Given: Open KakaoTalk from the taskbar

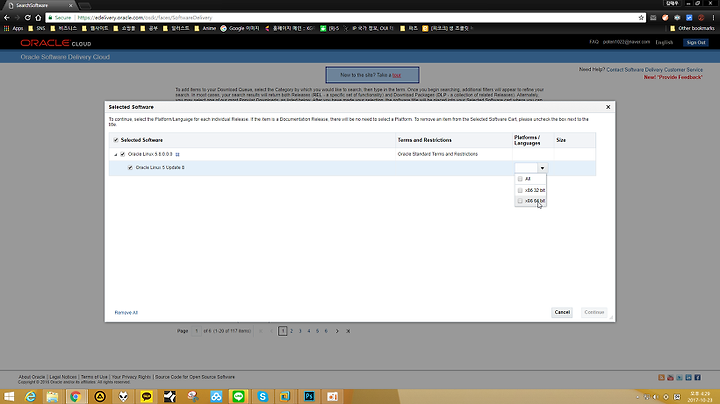Looking at the screenshot, I should coord(146,397).
